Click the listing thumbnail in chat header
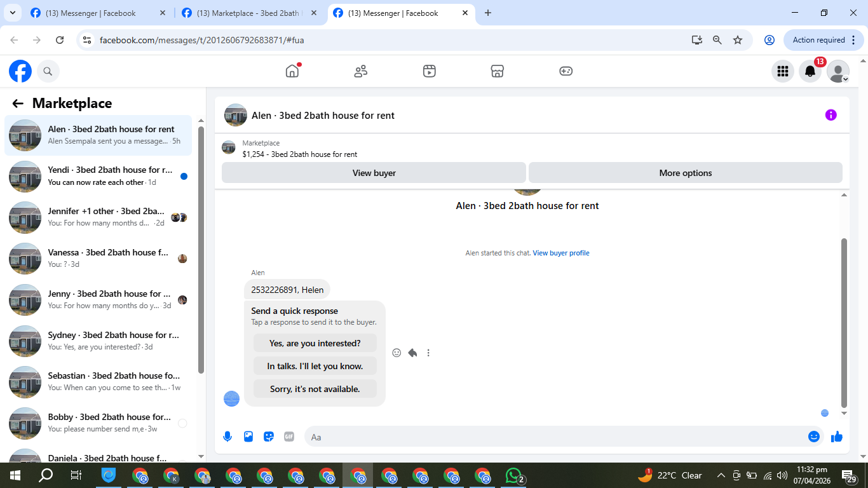The height and width of the screenshot is (488, 868). click(236, 115)
